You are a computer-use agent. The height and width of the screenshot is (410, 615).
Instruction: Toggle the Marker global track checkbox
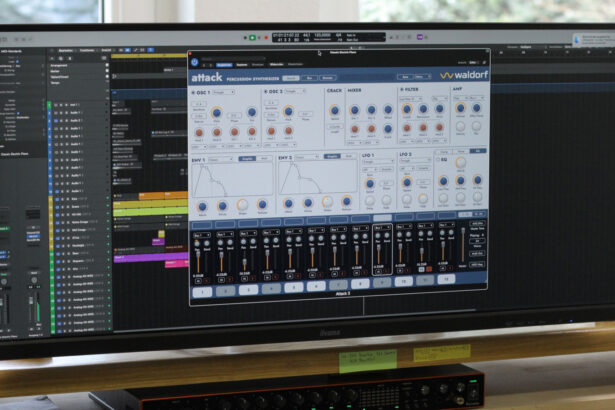pyautogui.click(x=107, y=71)
